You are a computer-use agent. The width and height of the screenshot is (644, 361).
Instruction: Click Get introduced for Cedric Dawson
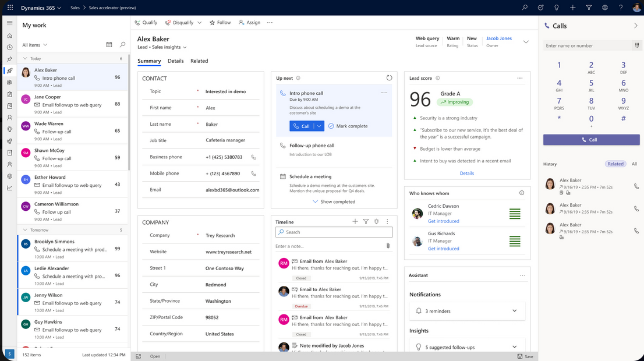(x=443, y=221)
